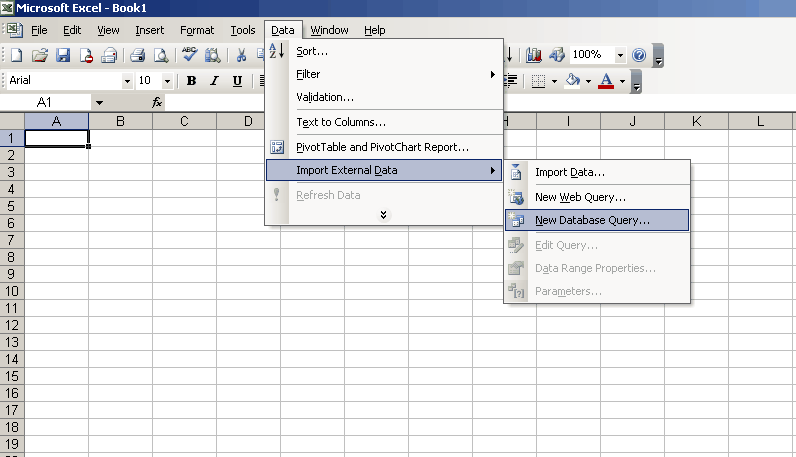Expand Formatting toolbar options arrow
Image resolution: width=796 pixels, height=457 pixels.
pos(636,82)
